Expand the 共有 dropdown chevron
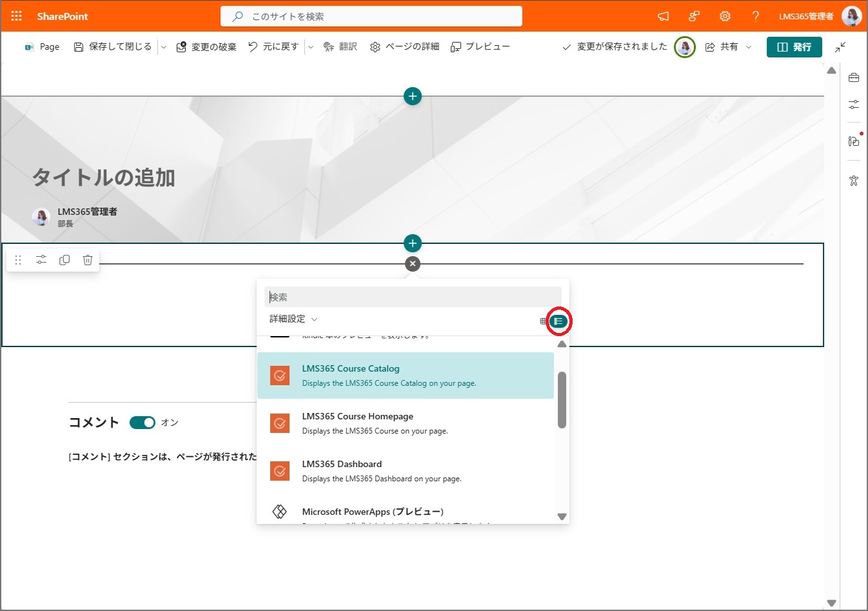The height and width of the screenshot is (611, 868). click(x=749, y=47)
